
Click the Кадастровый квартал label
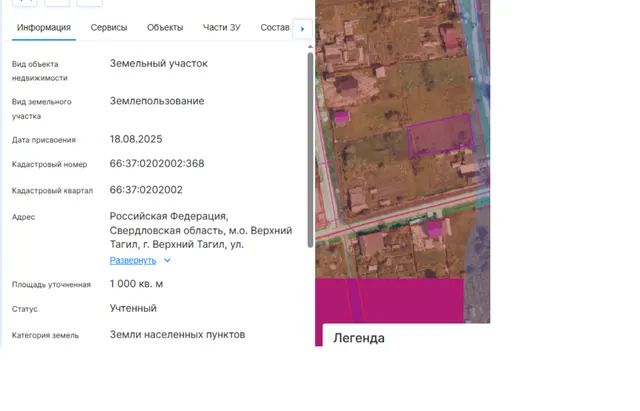pyautogui.click(x=52, y=191)
